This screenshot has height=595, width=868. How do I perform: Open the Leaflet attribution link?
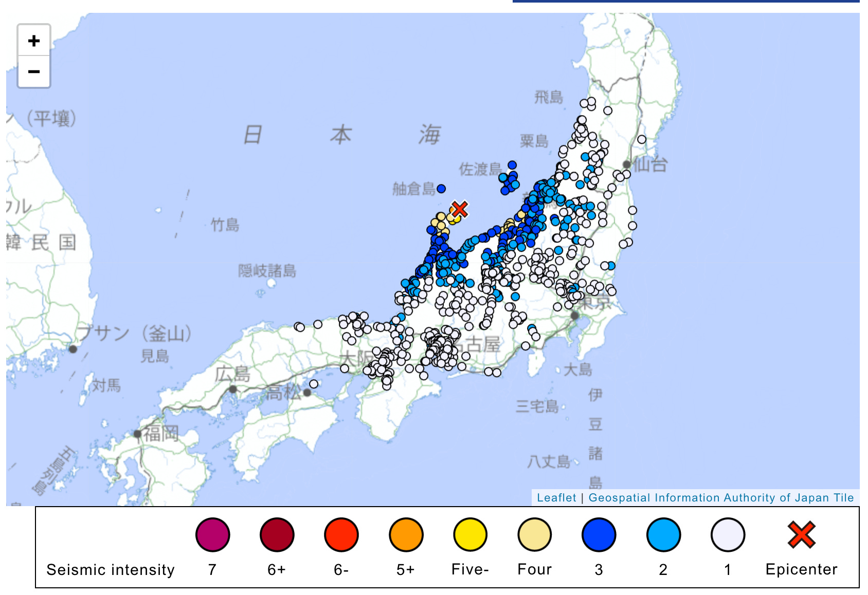pyautogui.click(x=556, y=497)
